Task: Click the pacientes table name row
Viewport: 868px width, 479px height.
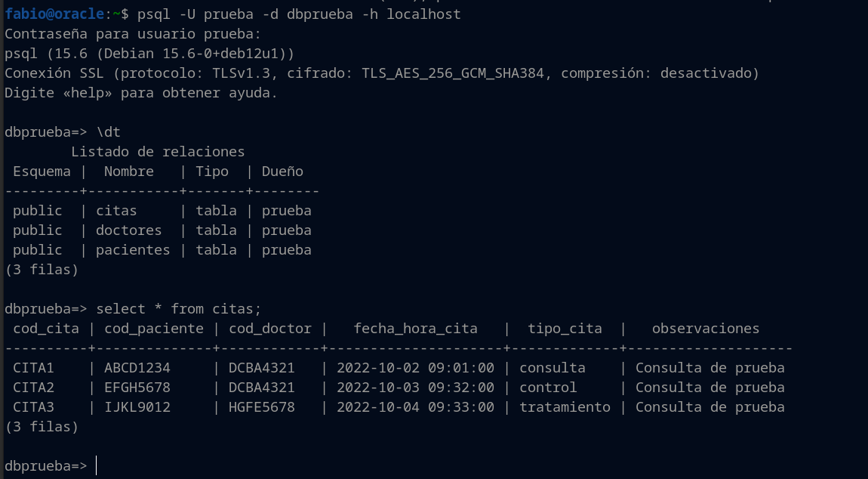Action: click(133, 250)
